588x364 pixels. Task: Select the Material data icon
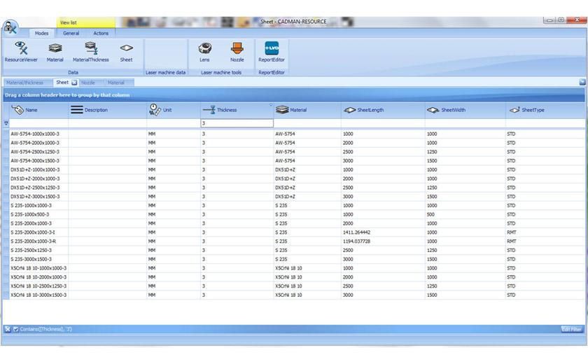[x=55, y=51]
